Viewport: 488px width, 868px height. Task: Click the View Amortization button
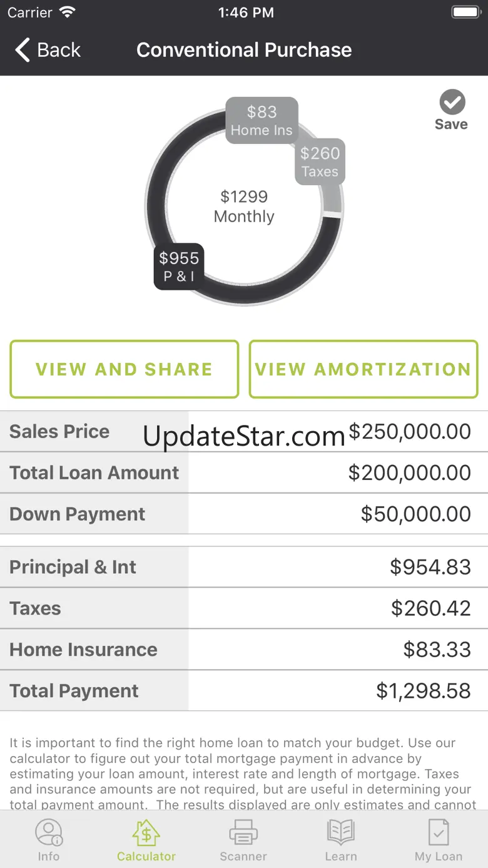[363, 369]
